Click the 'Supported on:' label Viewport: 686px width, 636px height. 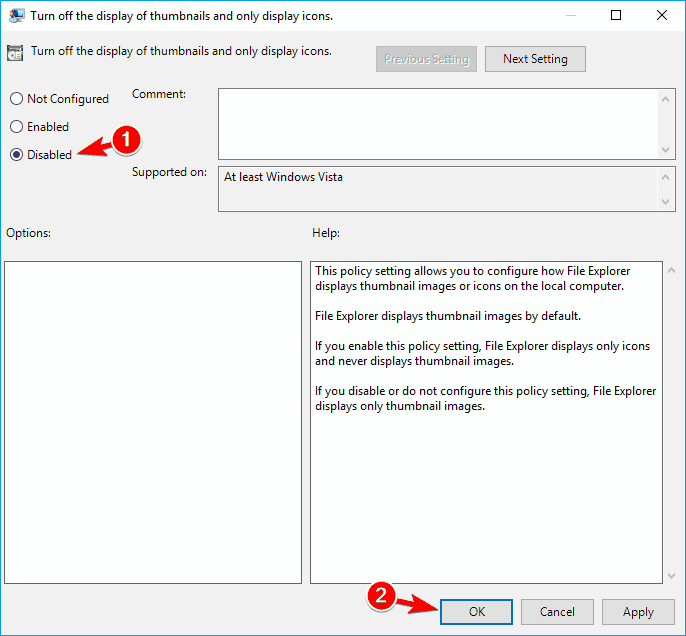point(169,172)
